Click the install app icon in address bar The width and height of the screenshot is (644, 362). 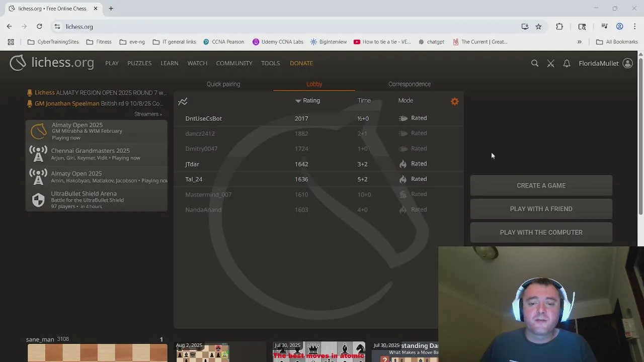[x=525, y=27]
